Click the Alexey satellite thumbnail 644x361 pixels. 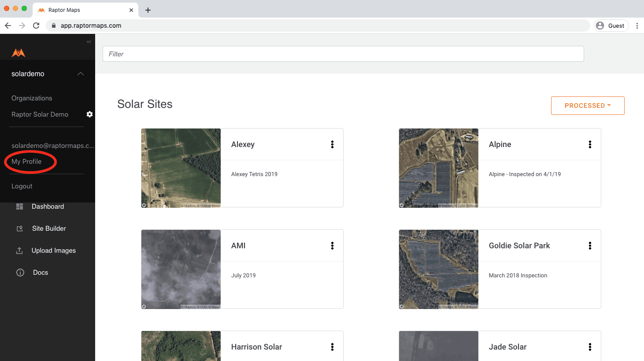pyautogui.click(x=181, y=168)
